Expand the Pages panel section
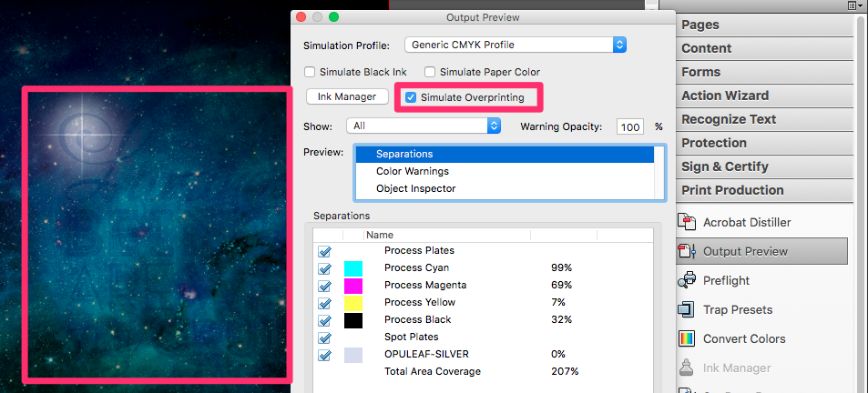Image resolution: width=868 pixels, height=393 pixels. (x=700, y=25)
